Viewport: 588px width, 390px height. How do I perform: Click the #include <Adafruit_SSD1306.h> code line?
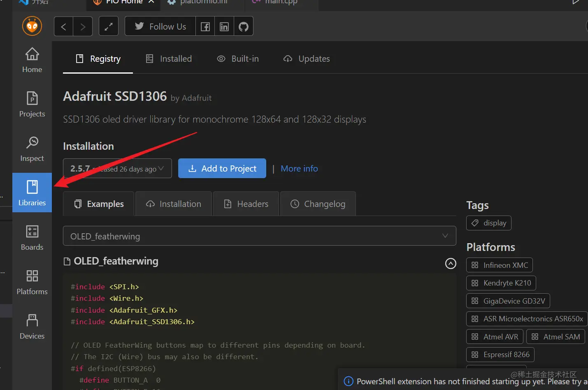(132, 322)
